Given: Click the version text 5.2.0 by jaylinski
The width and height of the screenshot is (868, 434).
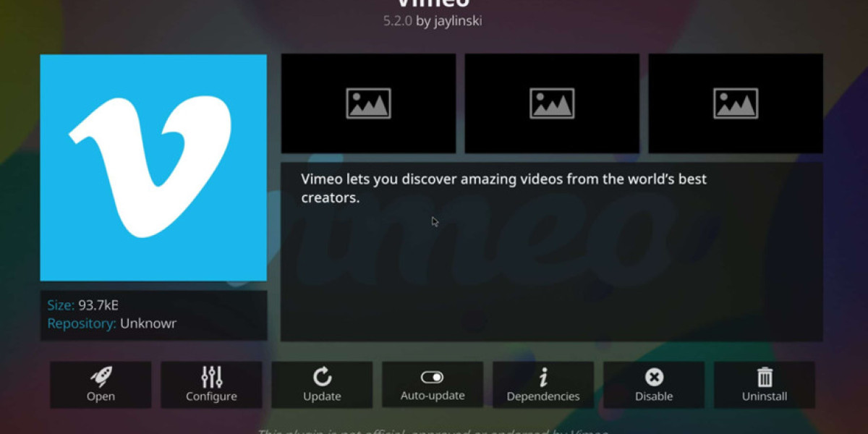Looking at the screenshot, I should pos(434,22).
